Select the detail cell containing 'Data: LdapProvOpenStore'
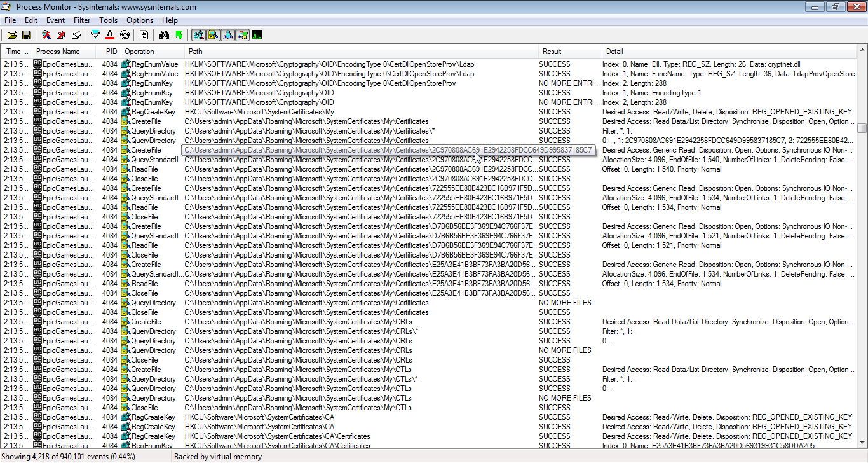The height and width of the screenshot is (463, 868). 729,74
